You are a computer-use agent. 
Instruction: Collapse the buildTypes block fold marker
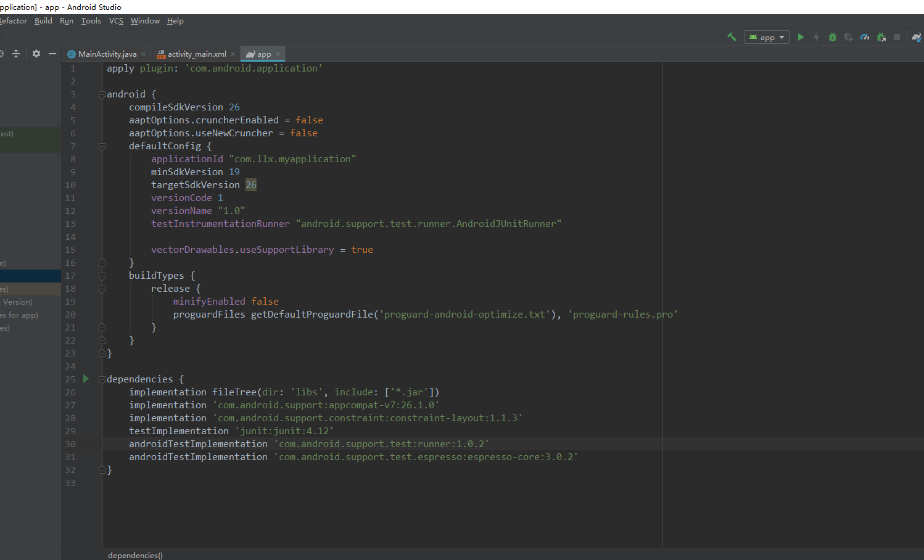pos(102,276)
